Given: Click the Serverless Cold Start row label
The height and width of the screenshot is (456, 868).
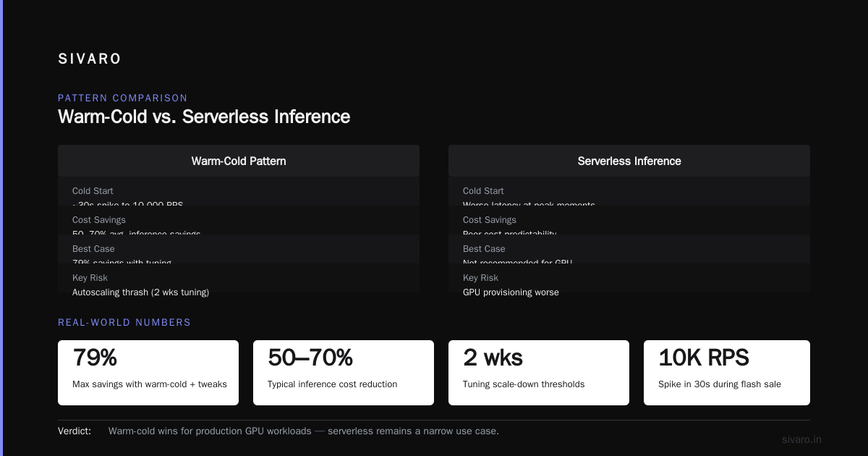Looking at the screenshot, I should pyautogui.click(x=483, y=191).
